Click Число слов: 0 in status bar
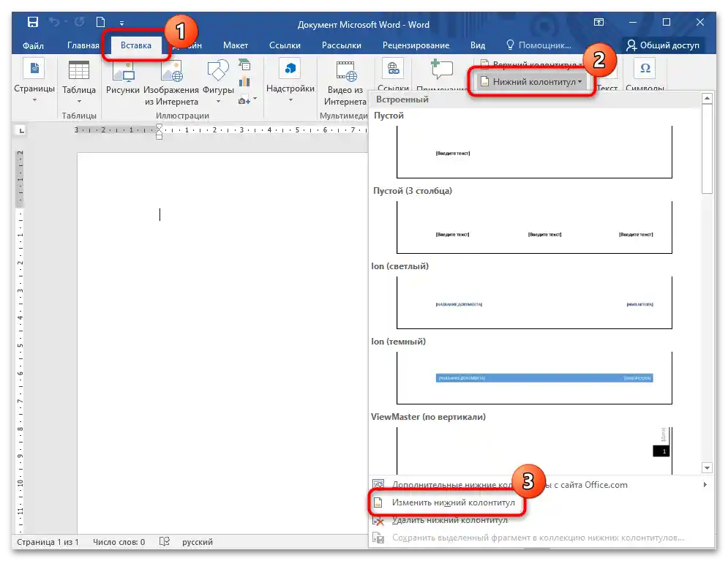Image resolution: width=728 pixels, height=561 pixels. point(119,542)
